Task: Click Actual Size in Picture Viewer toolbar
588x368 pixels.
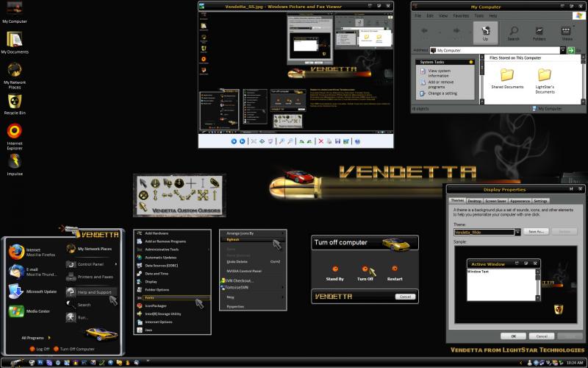Action: (262, 141)
